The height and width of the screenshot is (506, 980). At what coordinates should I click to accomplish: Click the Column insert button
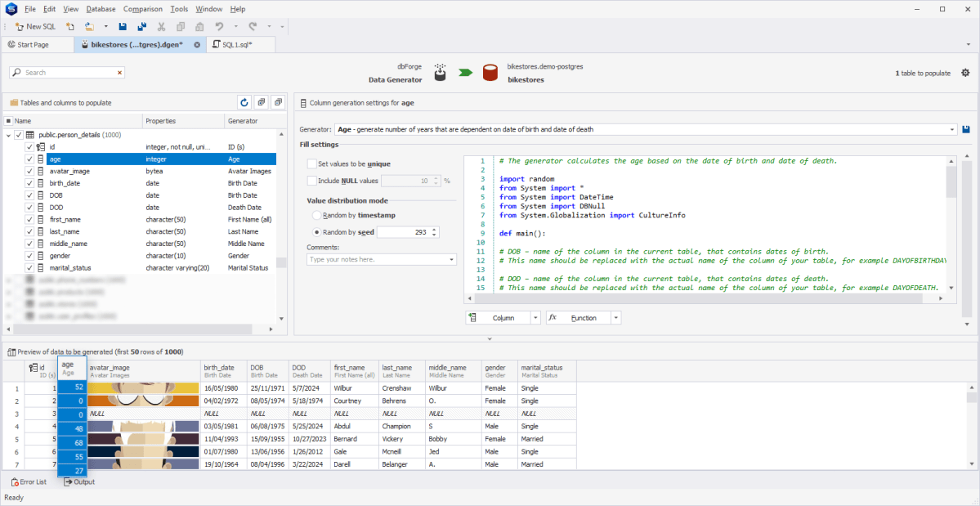coord(498,318)
